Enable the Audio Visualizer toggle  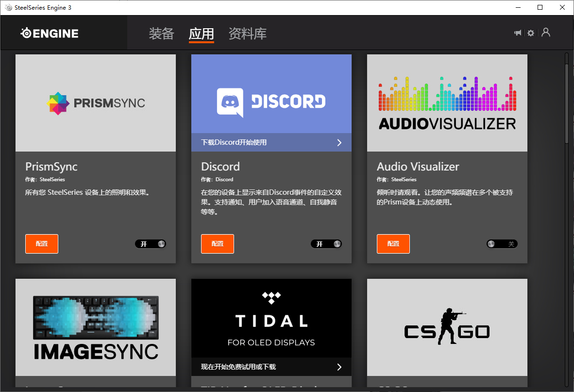502,243
